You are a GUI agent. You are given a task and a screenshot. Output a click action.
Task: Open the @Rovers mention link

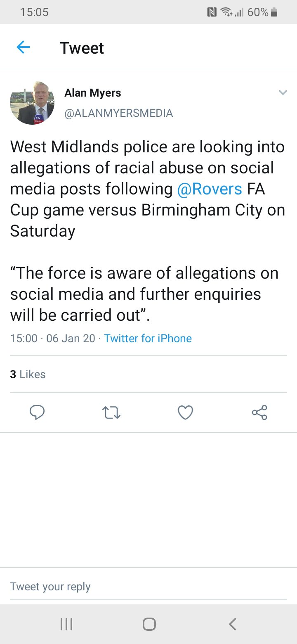pyautogui.click(x=209, y=189)
